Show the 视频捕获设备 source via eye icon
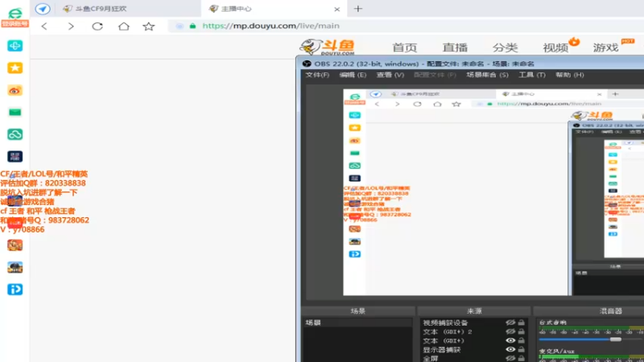The width and height of the screenshot is (644, 362). pos(510,323)
